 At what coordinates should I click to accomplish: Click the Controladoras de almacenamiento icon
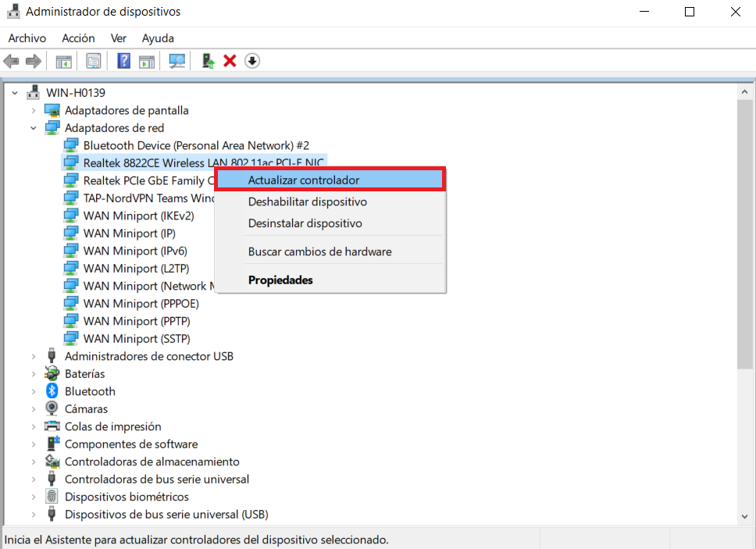click(x=52, y=462)
